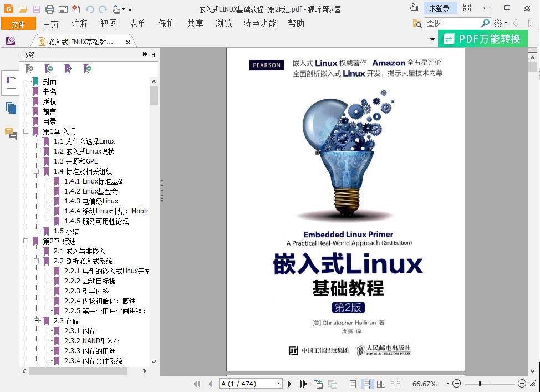Click the full screen four-corner icon
The height and width of the screenshot is (392, 540).
click(x=467, y=8)
